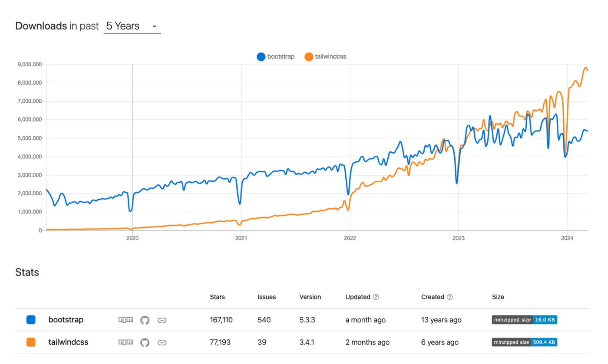
Task: Select the '13 years ago' created cell
Action: coord(441,320)
